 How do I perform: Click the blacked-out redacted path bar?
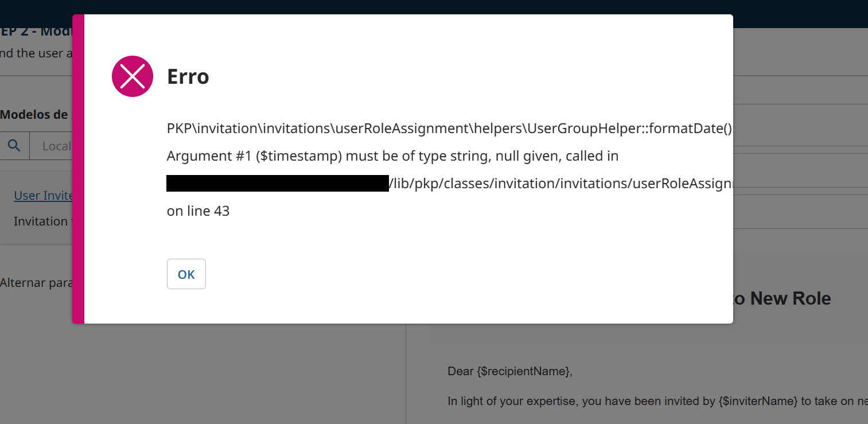coord(277,183)
